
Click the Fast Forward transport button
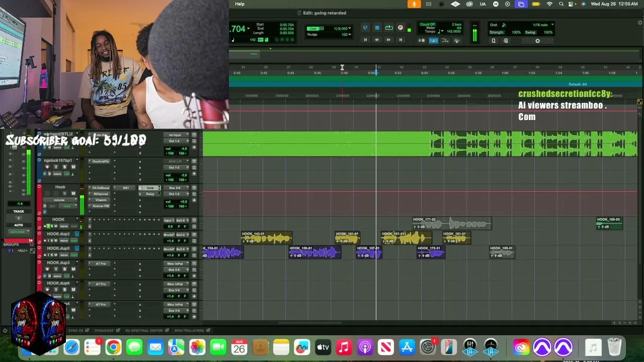388,40
